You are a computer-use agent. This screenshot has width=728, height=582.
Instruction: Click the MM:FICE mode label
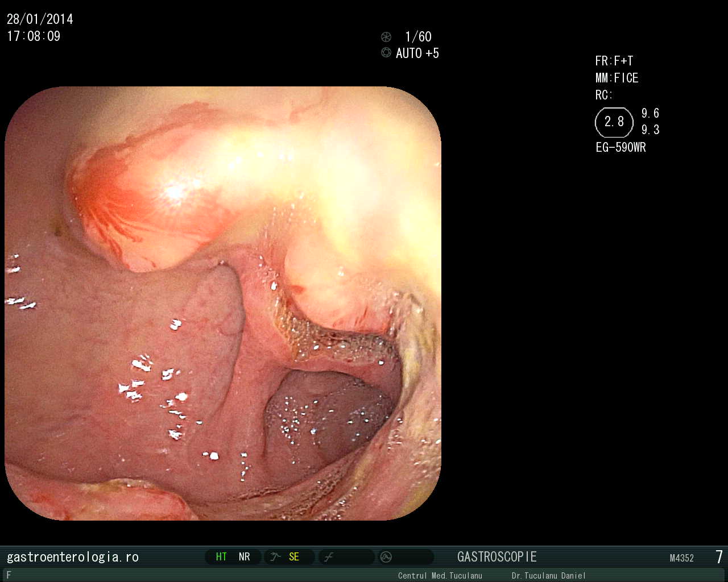point(617,78)
